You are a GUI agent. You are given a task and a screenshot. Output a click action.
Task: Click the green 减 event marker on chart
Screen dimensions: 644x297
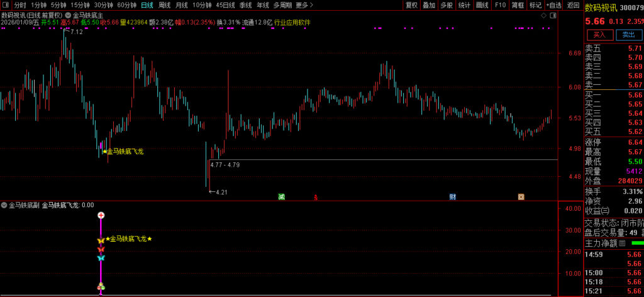pos(282,196)
